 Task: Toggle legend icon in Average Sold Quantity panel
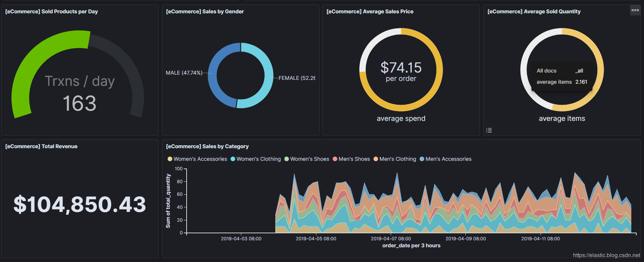click(x=489, y=130)
